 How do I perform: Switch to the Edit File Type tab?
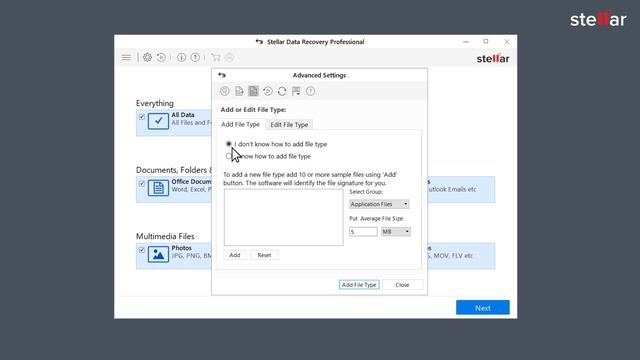click(x=289, y=125)
